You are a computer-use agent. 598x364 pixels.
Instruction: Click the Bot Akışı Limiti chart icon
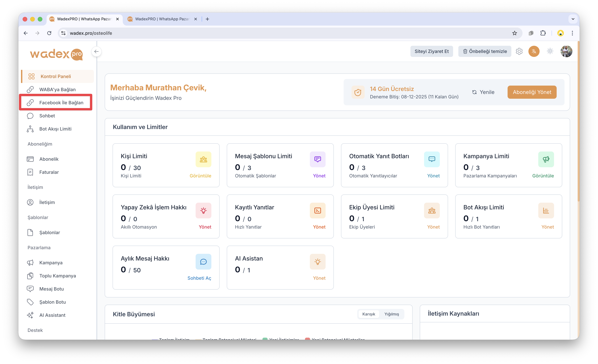click(x=546, y=211)
